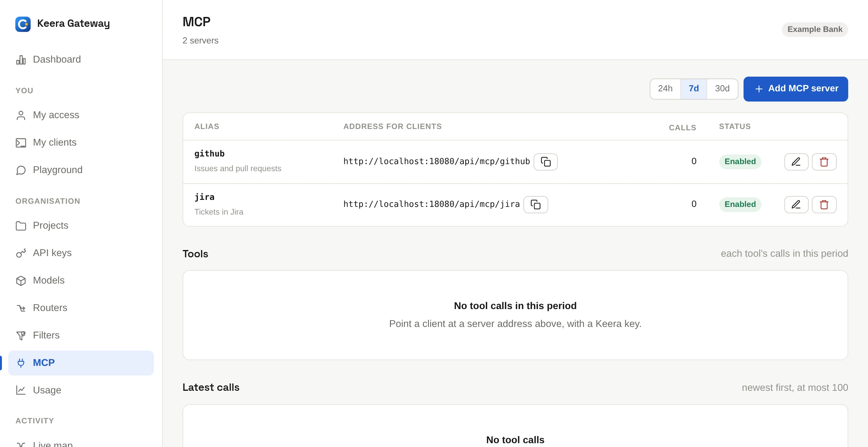
Task: Click the Enabled status for jira
Action: tap(740, 205)
